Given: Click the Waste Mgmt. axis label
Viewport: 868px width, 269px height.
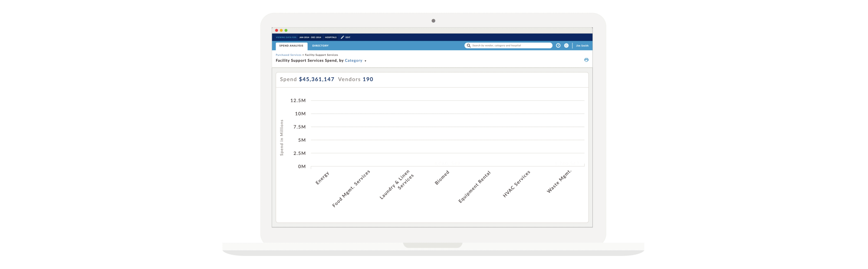Looking at the screenshot, I should click(x=559, y=181).
